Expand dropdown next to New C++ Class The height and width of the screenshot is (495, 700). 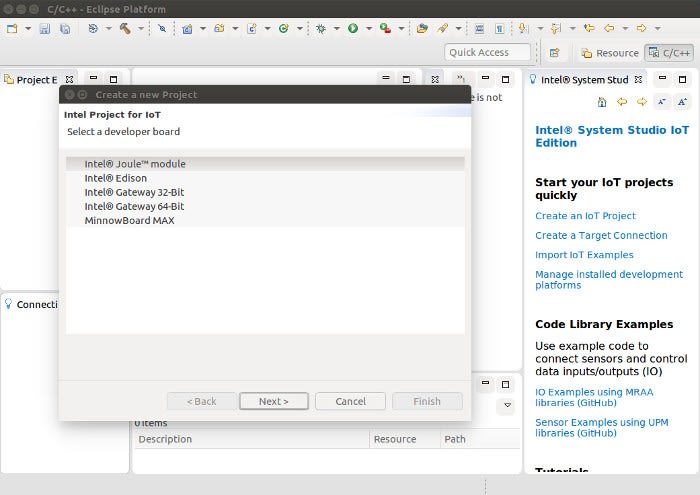click(x=300, y=29)
